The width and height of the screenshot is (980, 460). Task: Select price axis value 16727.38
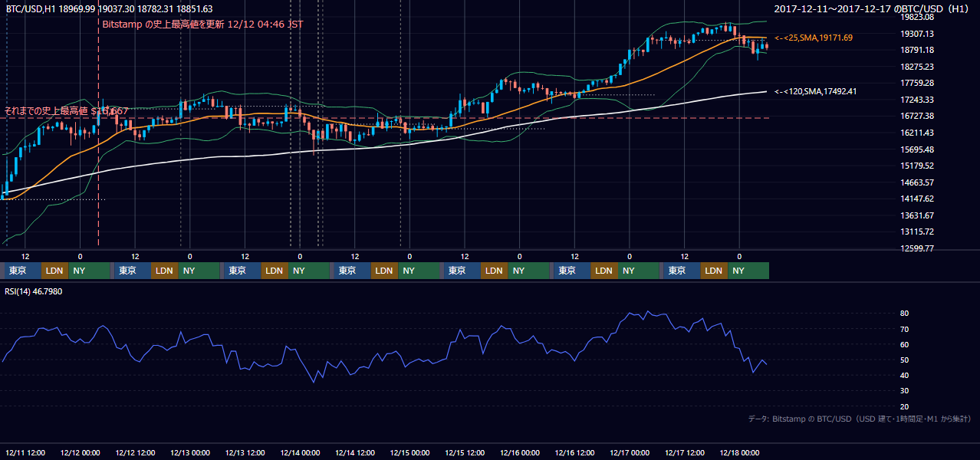tap(916, 117)
